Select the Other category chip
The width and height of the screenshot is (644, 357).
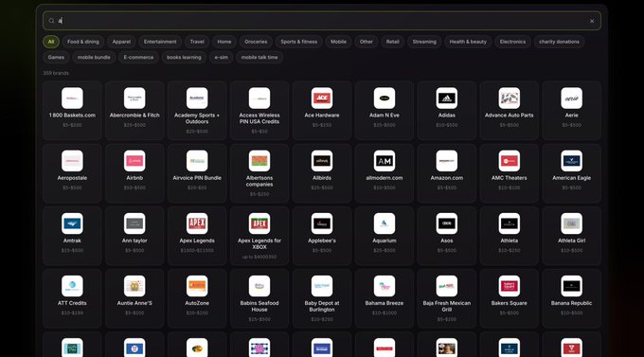[x=367, y=42]
